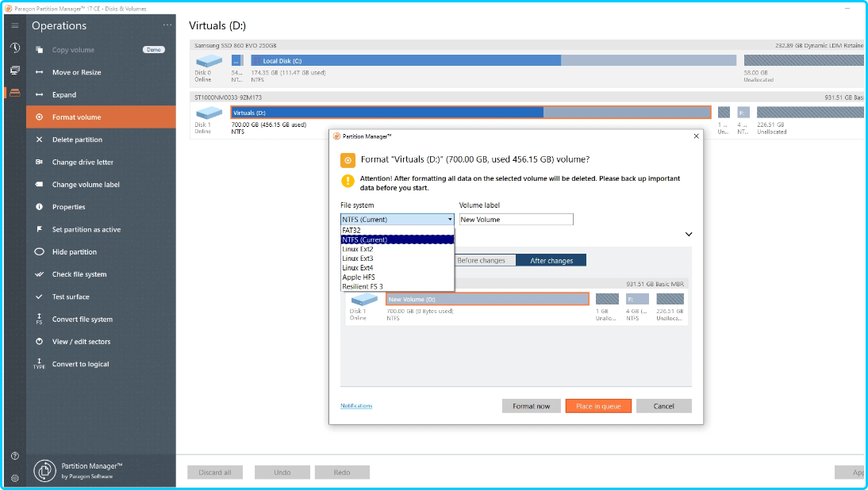Click the Change drive letter icon
The height and width of the screenshot is (490, 868).
click(x=39, y=163)
